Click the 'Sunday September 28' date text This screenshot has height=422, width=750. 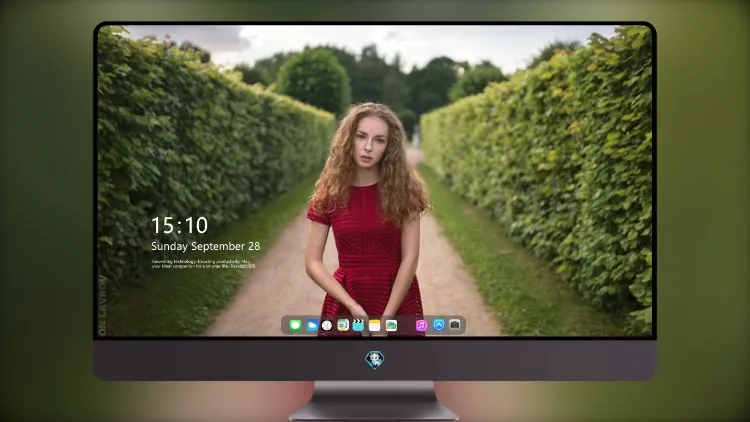206,246
